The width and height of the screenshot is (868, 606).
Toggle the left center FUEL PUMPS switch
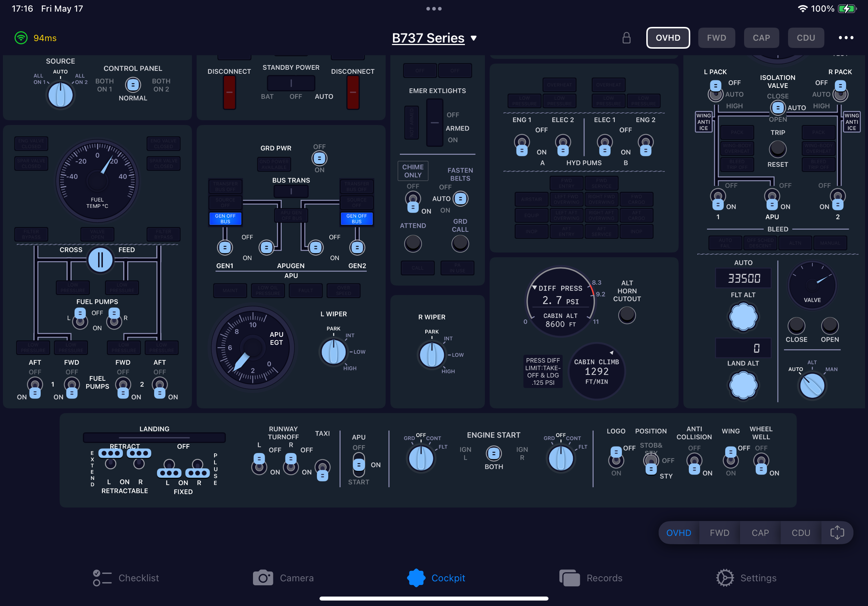pos(80,318)
